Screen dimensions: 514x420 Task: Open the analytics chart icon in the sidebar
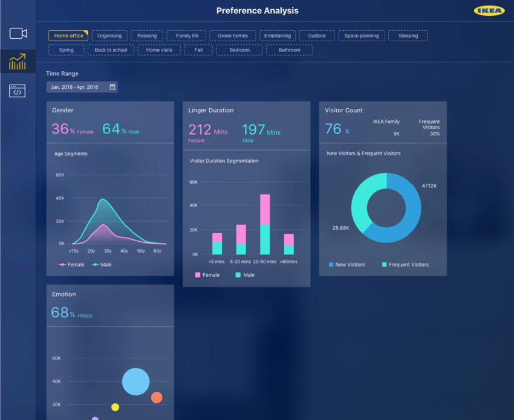click(x=18, y=61)
